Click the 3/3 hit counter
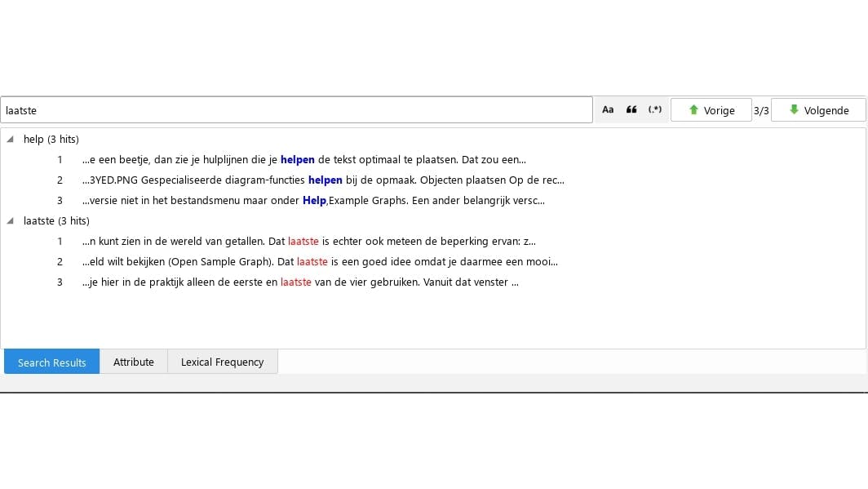Viewport: 868px width, 489px height. pos(761,110)
